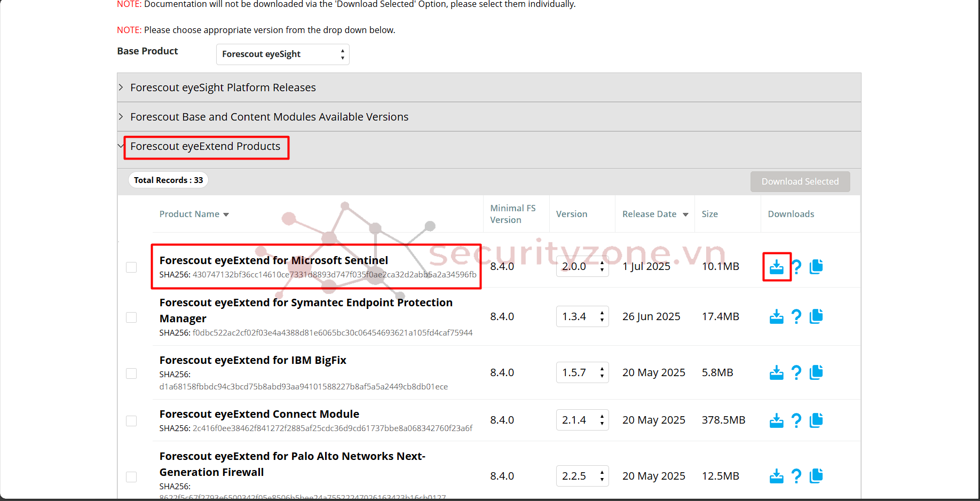Open help for IBM BigFix row
980x501 pixels.
pos(796,372)
